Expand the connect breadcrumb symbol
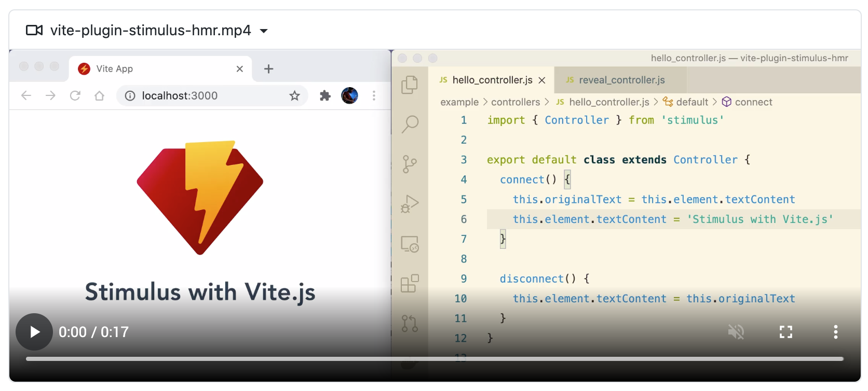Viewport: 868px width, 391px height. click(x=753, y=102)
